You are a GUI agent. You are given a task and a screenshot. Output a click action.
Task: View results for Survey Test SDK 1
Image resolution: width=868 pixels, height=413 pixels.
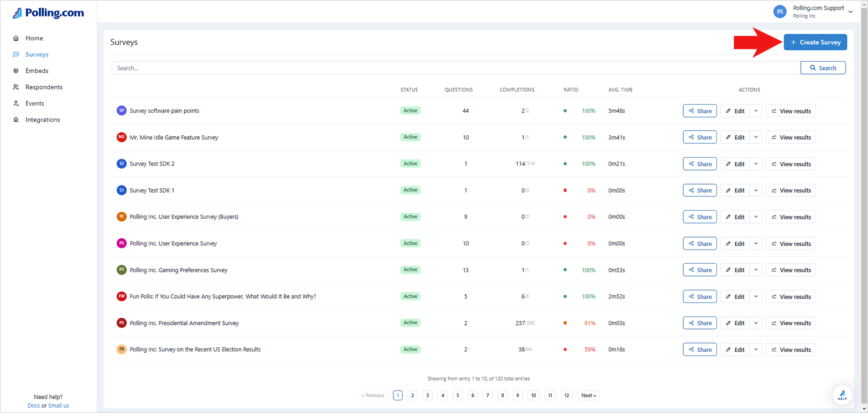click(x=791, y=191)
